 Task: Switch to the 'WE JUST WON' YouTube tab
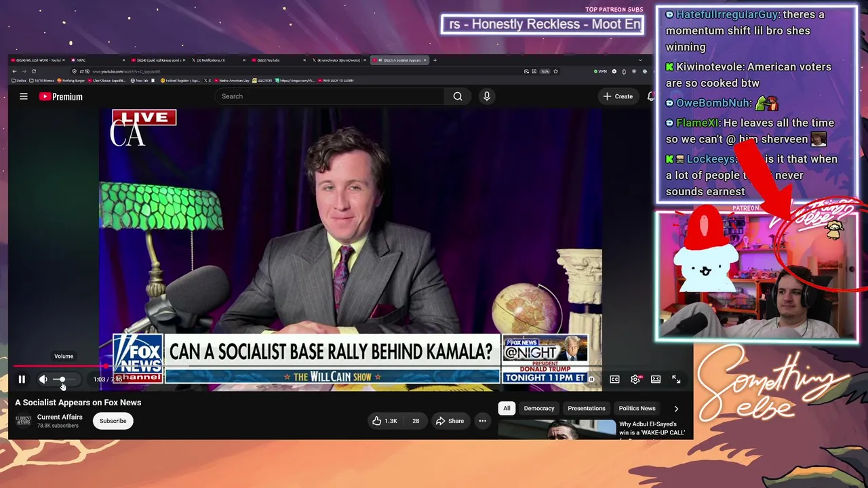click(x=37, y=60)
